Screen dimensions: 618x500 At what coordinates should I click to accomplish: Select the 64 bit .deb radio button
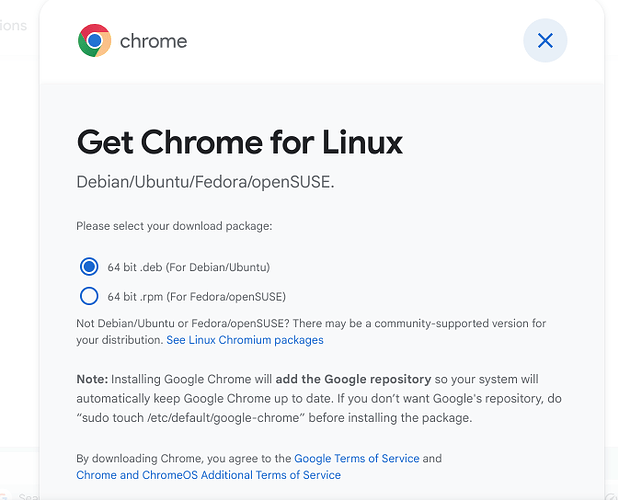pos(89,267)
